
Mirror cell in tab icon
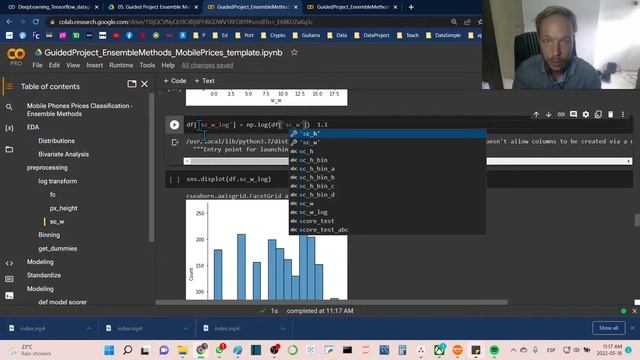[x=598, y=115]
